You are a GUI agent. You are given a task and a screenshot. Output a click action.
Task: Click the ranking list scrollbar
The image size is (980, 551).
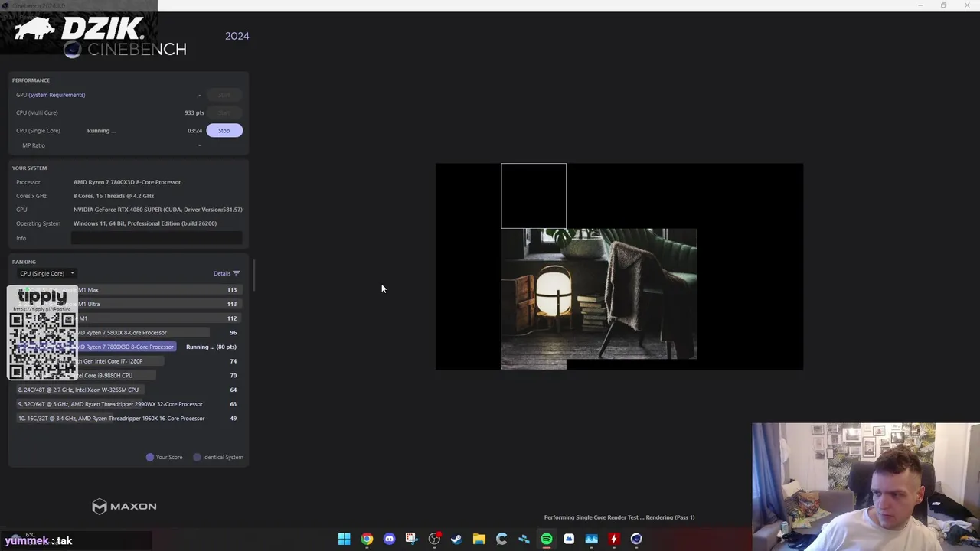coord(253,275)
